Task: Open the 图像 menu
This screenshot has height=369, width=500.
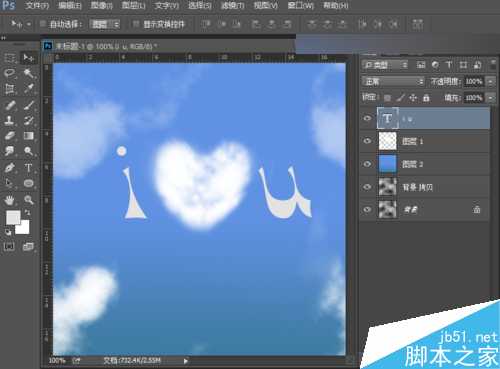Action: (102, 6)
